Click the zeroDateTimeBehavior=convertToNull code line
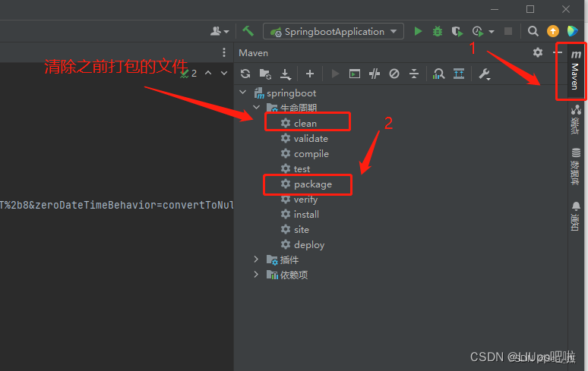 [117, 205]
